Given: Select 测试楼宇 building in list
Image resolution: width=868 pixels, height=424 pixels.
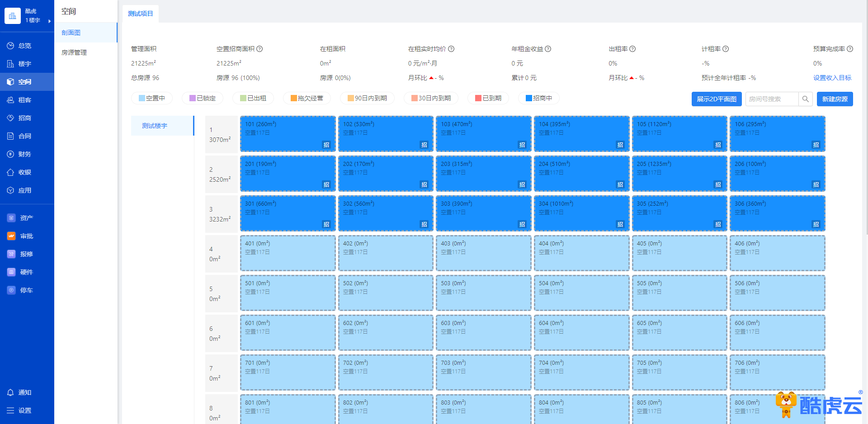Looking at the screenshot, I should tap(162, 126).
